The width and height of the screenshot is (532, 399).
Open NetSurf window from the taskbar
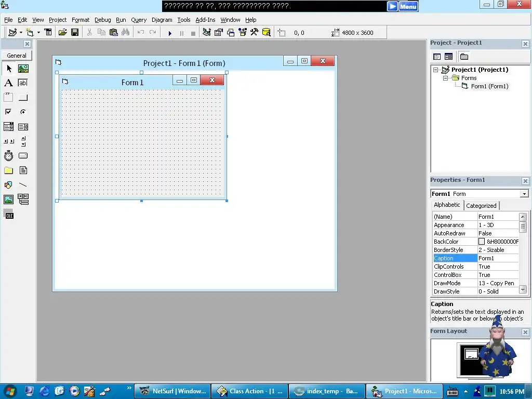(172, 391)
